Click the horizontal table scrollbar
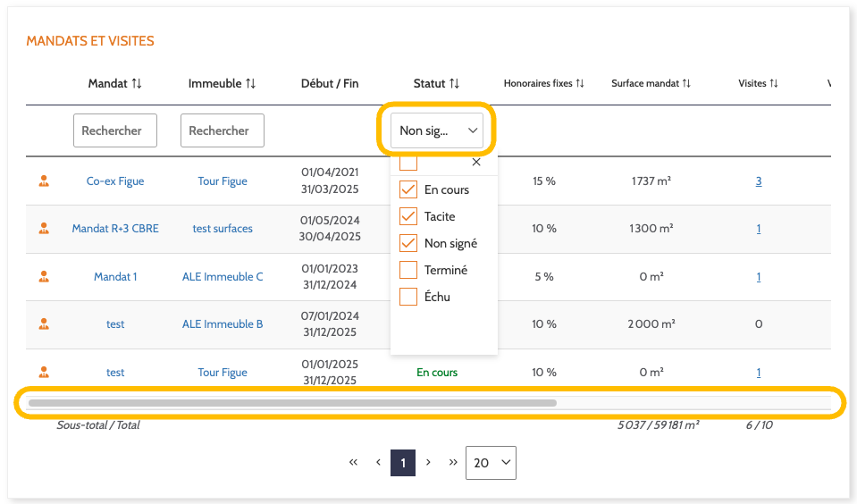The height and width of the screenshot is (504, 857). [292, 403]
